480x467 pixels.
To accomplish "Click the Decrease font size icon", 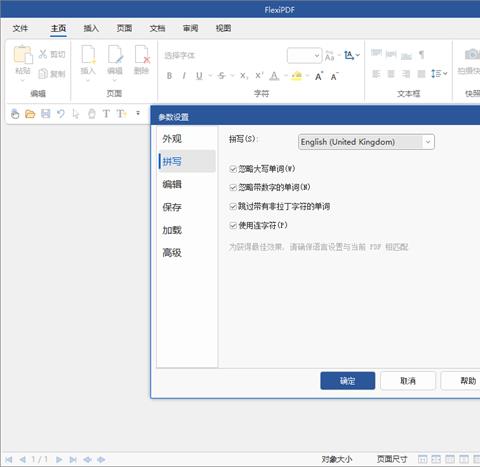I will [334, 76].
